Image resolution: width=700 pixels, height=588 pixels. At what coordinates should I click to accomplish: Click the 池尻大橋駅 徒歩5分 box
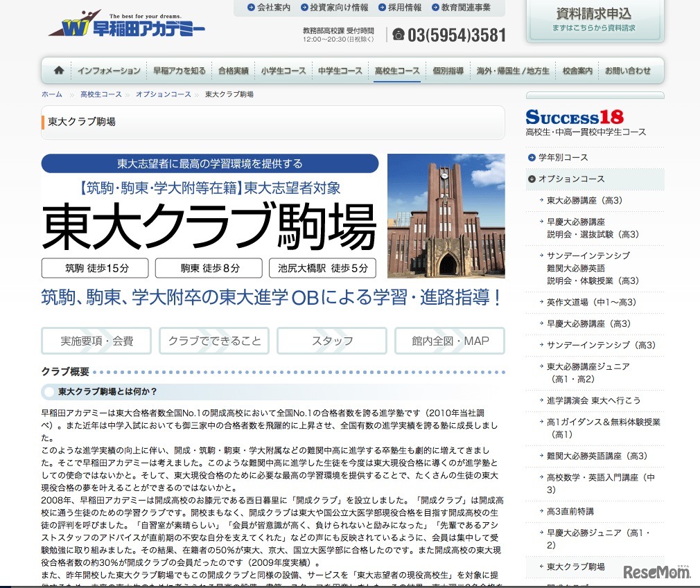(x=322, y=268)
